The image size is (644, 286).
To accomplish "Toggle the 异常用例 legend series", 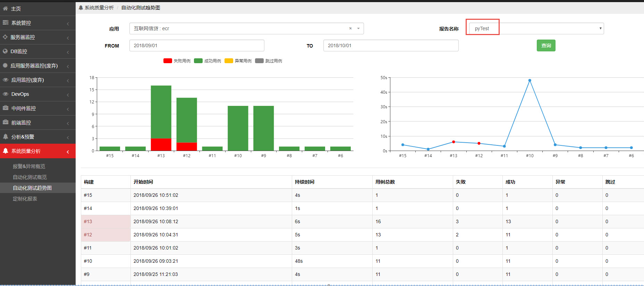I will coord(238,61).
